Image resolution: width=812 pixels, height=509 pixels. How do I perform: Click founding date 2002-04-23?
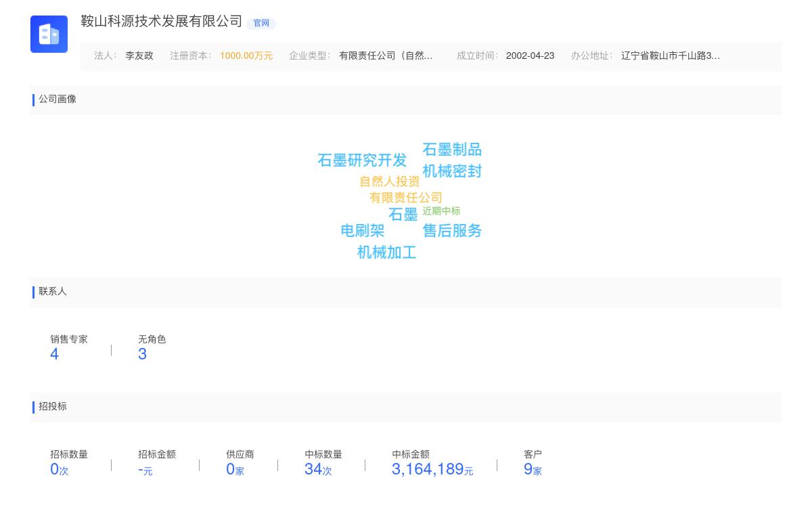pos(530,56)
